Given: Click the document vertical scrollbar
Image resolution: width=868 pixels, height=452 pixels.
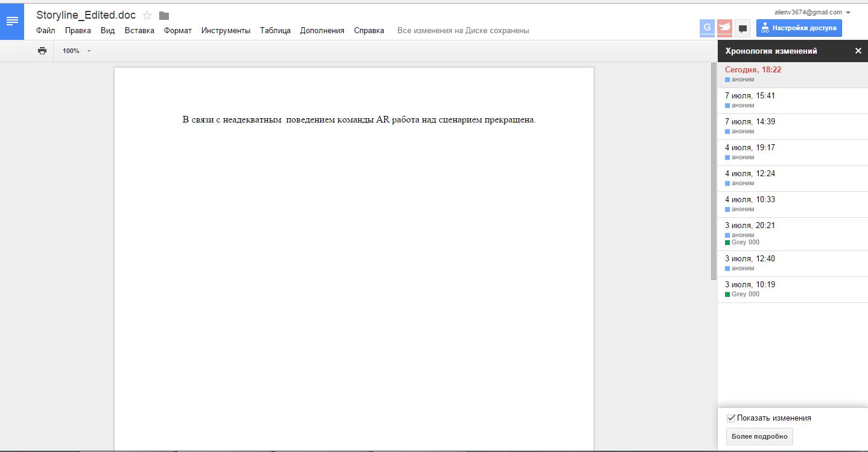Looking at the screenshot, I should (714, 171).
